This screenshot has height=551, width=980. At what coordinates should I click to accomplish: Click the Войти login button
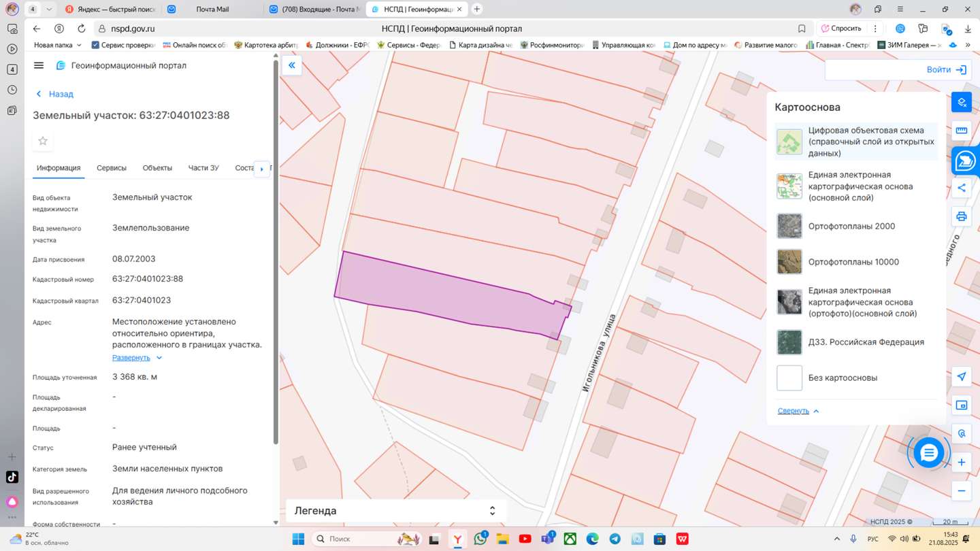point(945,69)
